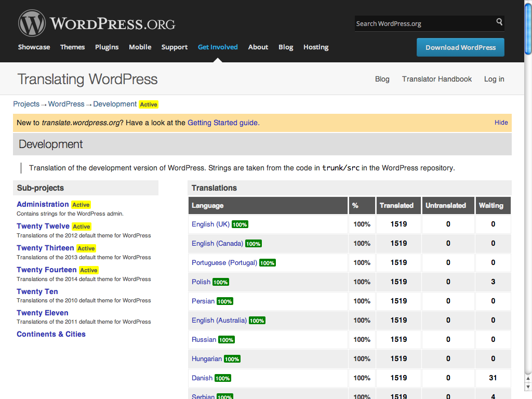Open the English (UK) translation
Image resolution: width=532 pixels, height=399 pixels.
211,224
